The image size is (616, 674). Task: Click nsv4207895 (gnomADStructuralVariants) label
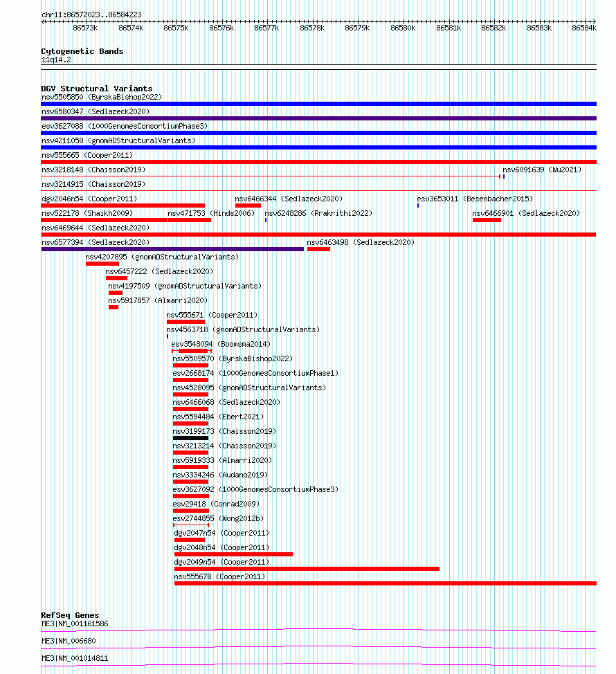tap(162, 257)
